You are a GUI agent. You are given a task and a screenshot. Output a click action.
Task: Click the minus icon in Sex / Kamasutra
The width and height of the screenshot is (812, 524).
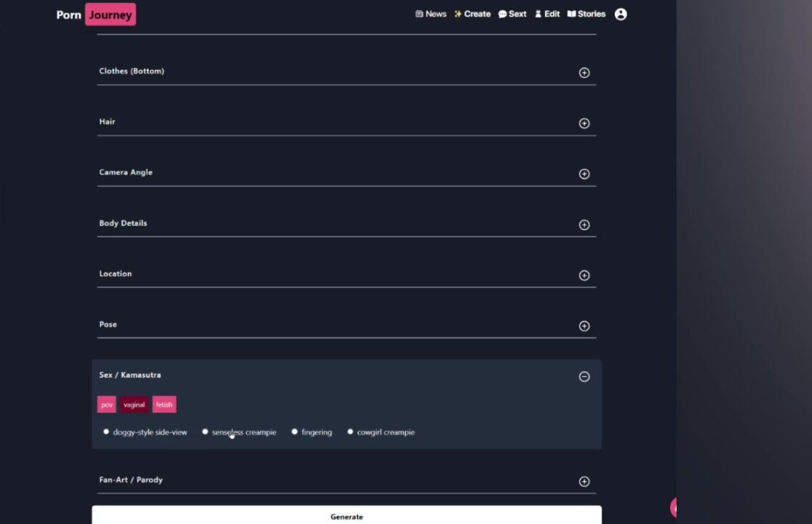click(x=584, y=377)
